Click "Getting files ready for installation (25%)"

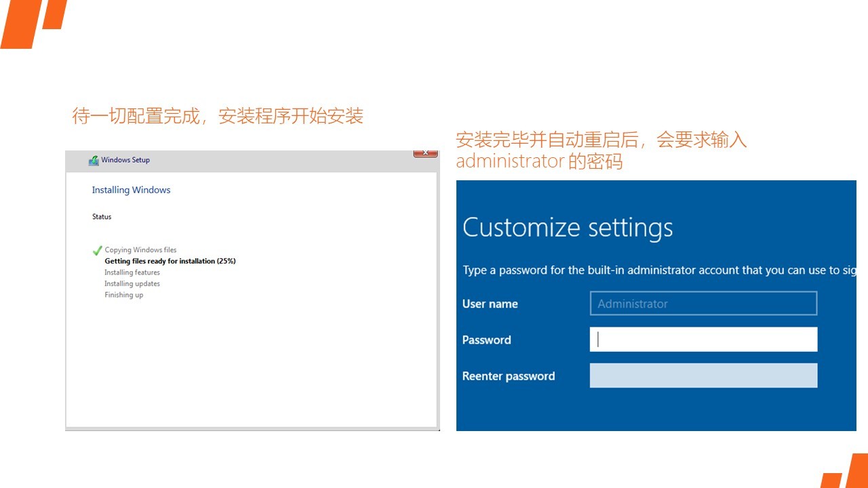(x=170, y=261)
